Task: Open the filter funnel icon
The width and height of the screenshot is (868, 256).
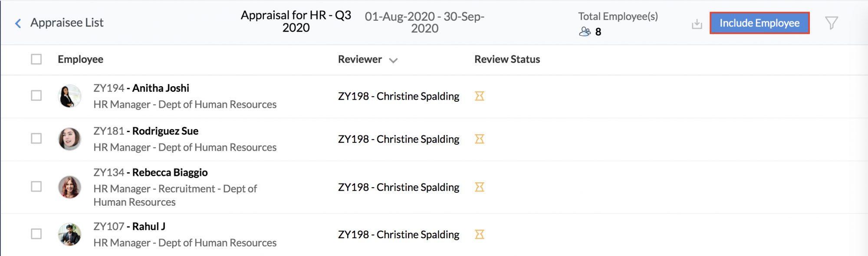Action: (x=831, y=23)
